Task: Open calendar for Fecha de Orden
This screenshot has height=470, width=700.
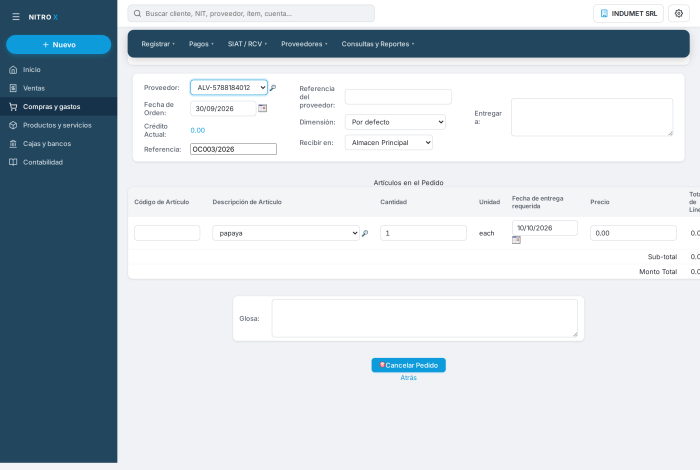Action: (x=262, y=108)
